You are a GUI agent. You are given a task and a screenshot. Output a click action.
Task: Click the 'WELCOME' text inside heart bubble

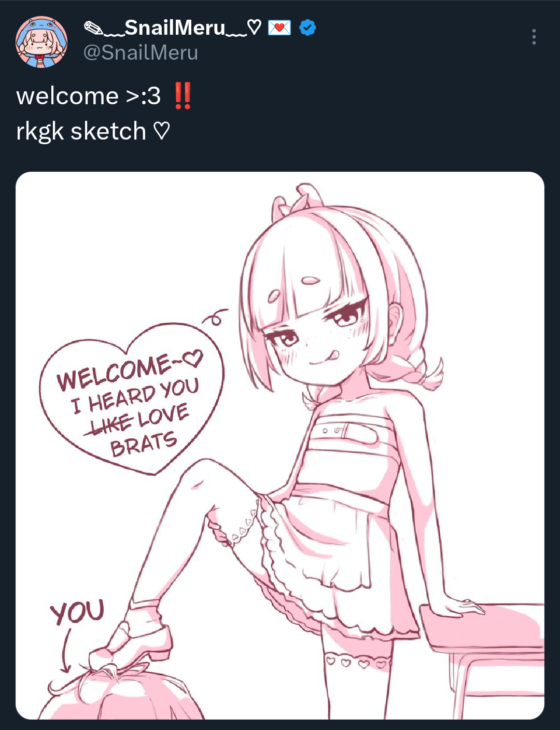(x=115, y=372)
